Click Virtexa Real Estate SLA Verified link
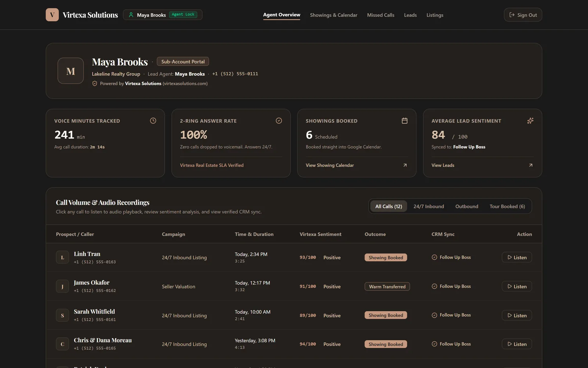The height and width of the screenshot is (368, 588). pos(212,165)
